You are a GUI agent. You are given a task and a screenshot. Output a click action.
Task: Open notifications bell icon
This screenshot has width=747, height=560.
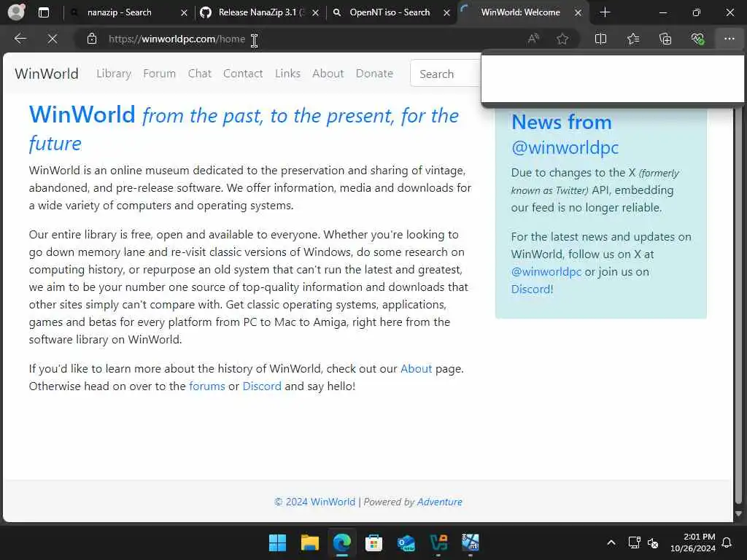tap(727, 542)
